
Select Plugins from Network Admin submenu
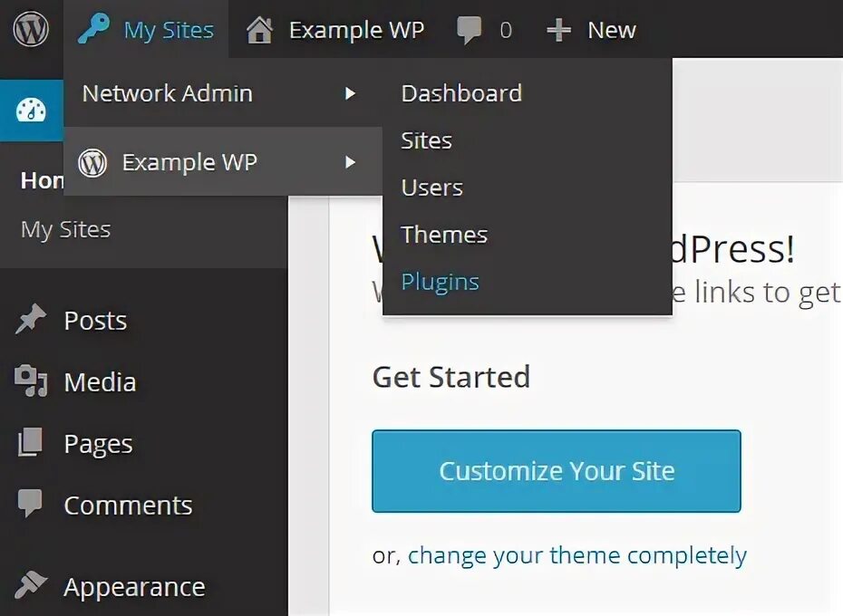pos(440,283)
